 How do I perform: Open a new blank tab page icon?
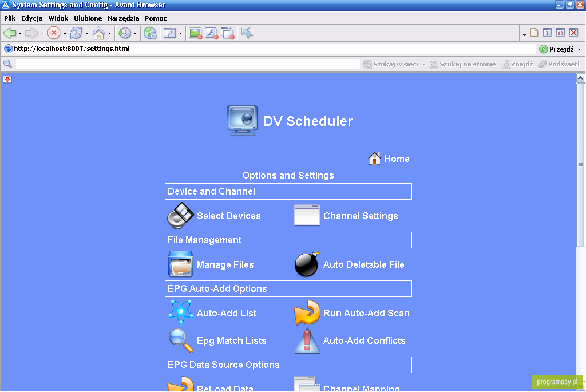(534, 33)
